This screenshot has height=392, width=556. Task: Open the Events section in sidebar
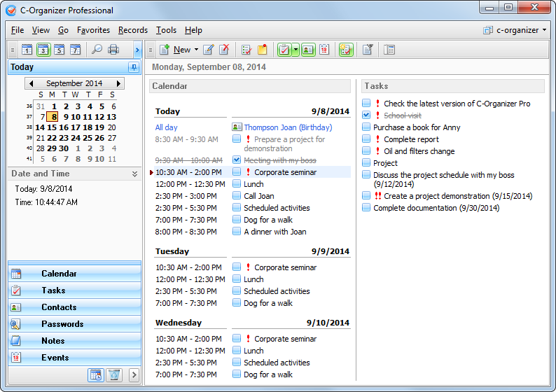(x=74, y=358)
